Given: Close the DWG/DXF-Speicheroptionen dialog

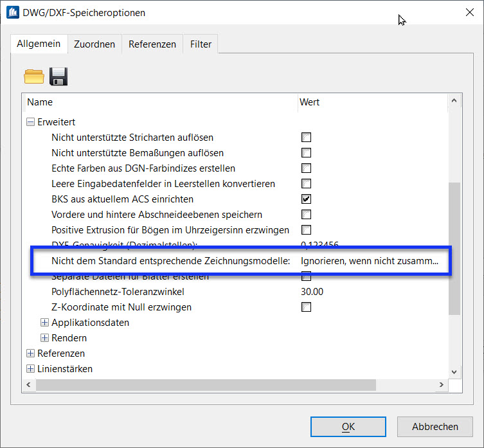Looking at the screenshot, I should point(469,12).
